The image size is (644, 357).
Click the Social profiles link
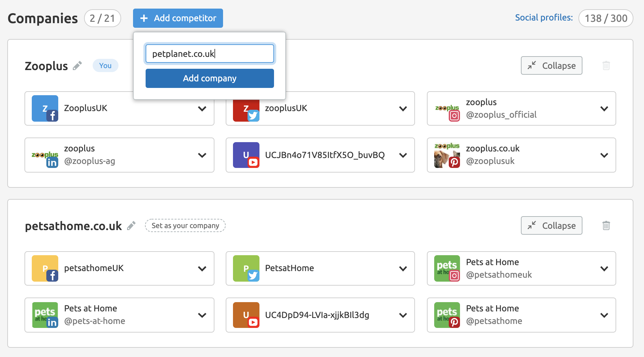544,18
